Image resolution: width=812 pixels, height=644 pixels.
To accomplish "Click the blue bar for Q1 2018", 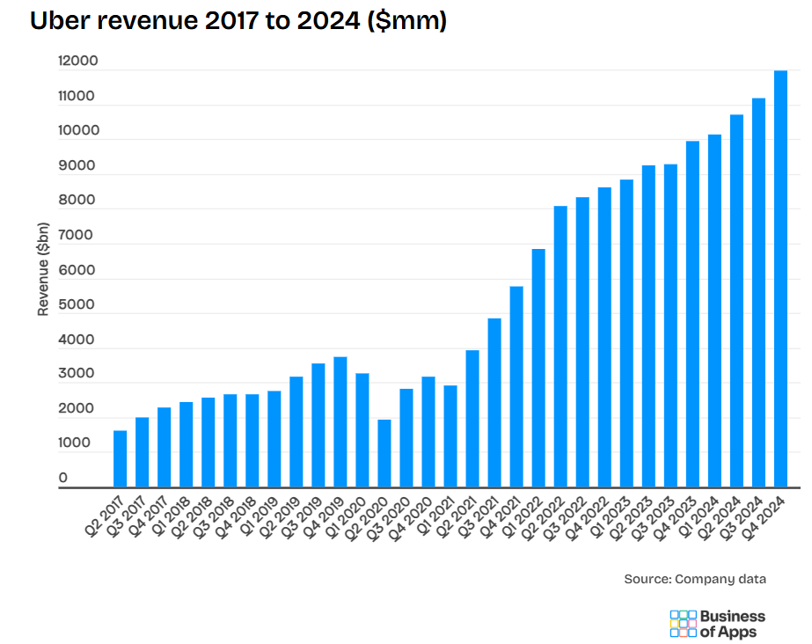I will (x=187, y=444).
